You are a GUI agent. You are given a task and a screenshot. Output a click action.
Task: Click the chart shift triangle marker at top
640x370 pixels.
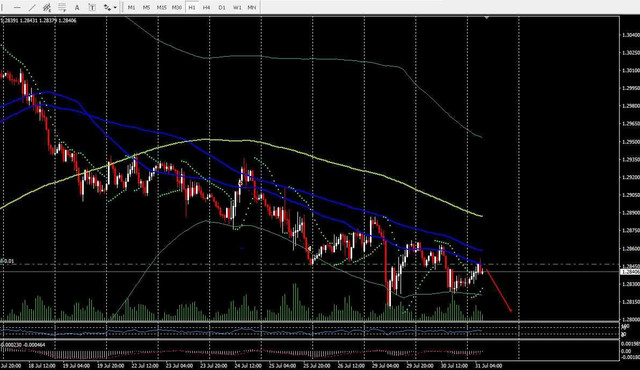[487, 18]
